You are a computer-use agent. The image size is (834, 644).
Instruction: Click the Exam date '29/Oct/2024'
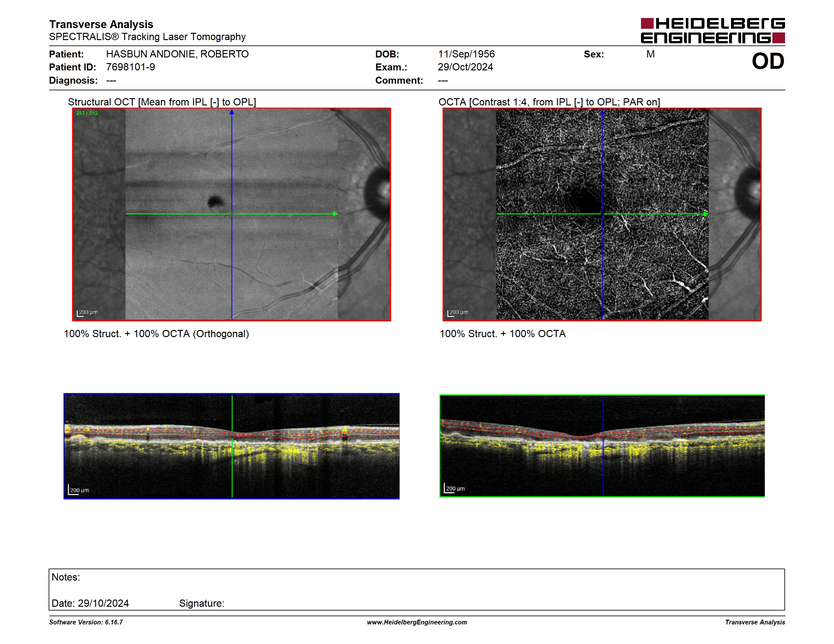[466, 67]
